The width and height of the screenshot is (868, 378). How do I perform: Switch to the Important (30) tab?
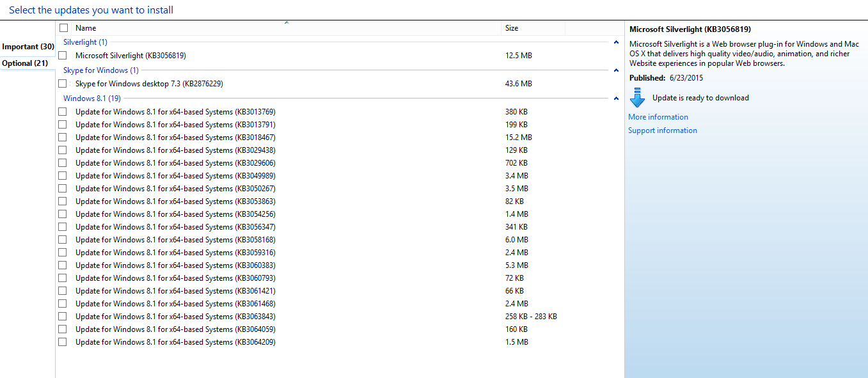tap(28, 47)
